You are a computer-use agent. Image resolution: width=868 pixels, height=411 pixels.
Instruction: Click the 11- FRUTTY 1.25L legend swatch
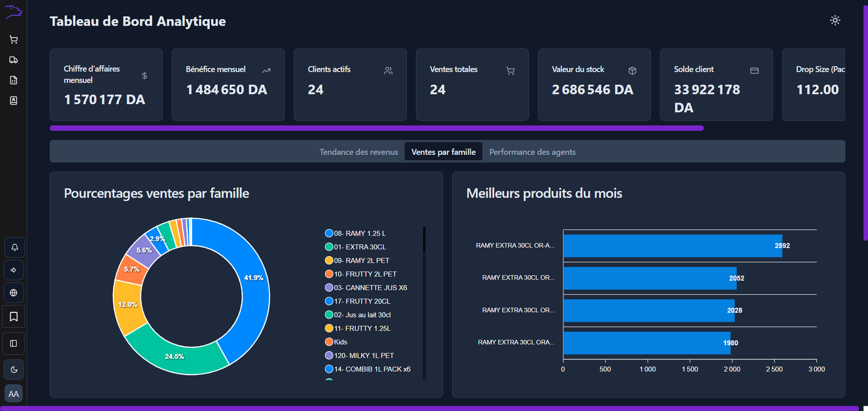tap(329, 328)
